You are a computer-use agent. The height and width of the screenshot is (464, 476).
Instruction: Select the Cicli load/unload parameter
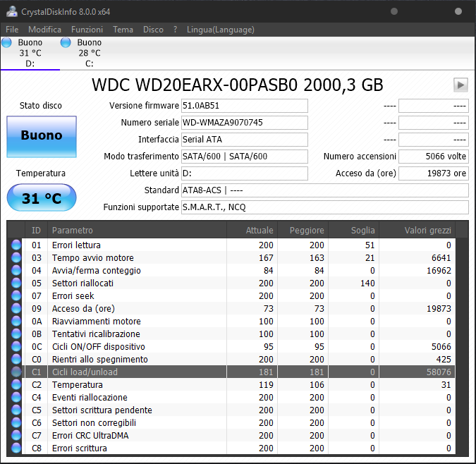click(85, 372)
